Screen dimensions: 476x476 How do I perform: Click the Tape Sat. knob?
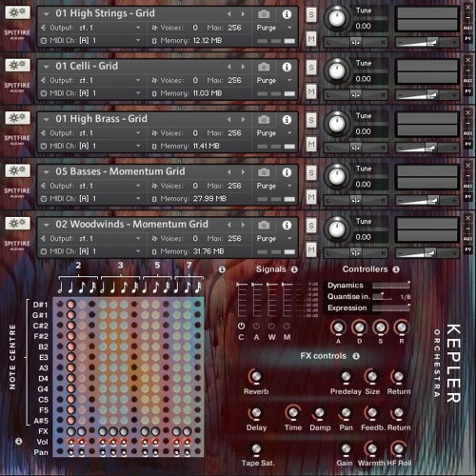click(256, 448)
